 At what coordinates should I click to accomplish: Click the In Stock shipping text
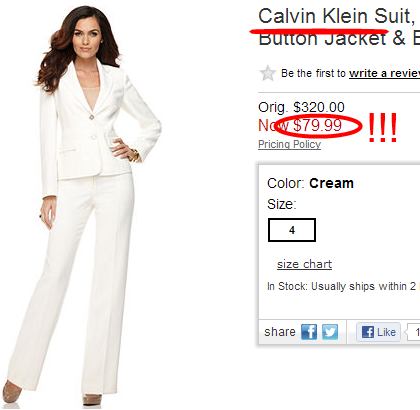coord(342,286)
